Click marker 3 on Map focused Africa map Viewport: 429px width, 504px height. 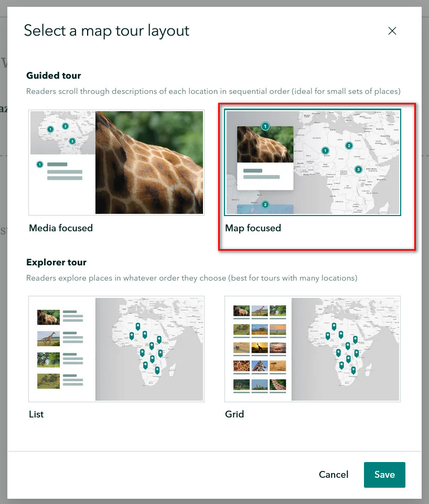358,169
